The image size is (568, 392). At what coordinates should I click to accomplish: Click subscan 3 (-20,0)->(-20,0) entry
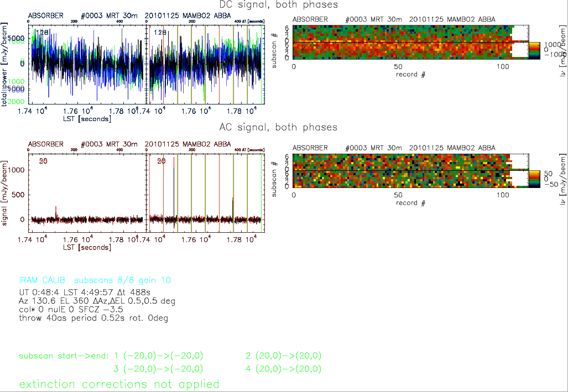[158, 369]
